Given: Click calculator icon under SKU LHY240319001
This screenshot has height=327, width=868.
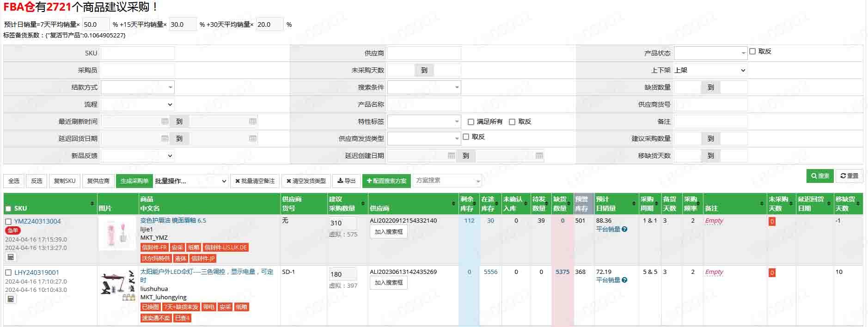Looking at the screenshot, I should (11, 299).
